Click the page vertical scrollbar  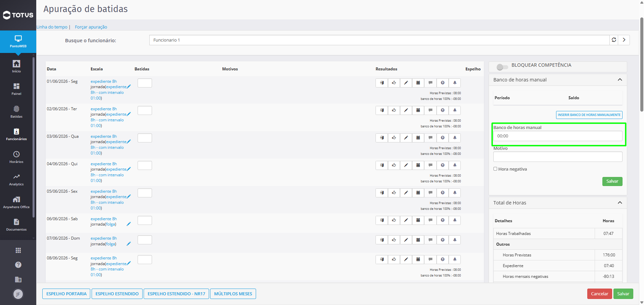point(642,64)
